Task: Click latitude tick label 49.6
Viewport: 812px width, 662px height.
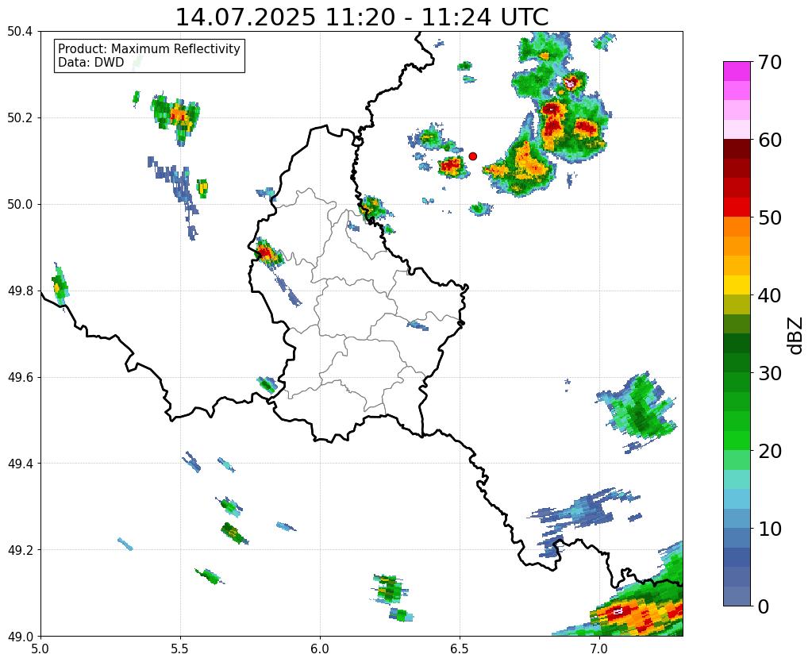Action: [20, 378]
